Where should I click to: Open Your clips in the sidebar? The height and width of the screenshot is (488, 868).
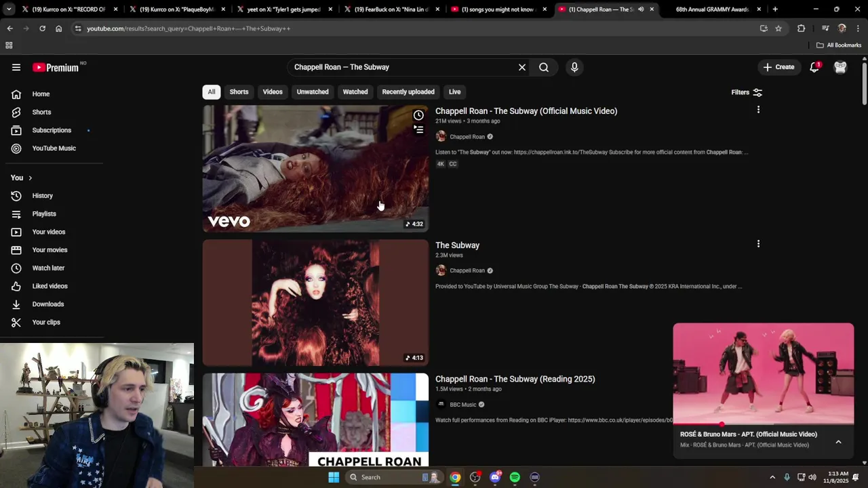[46, 322]
